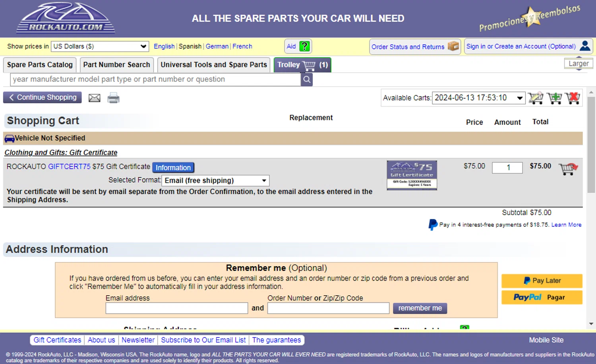Click Subscribe to Our Email List
The height and width of the screenshot is (364, 596).
click(203, 340)
